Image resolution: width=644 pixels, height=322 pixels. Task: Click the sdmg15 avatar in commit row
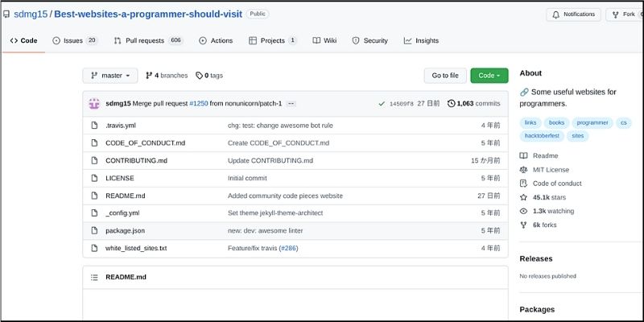94,104
